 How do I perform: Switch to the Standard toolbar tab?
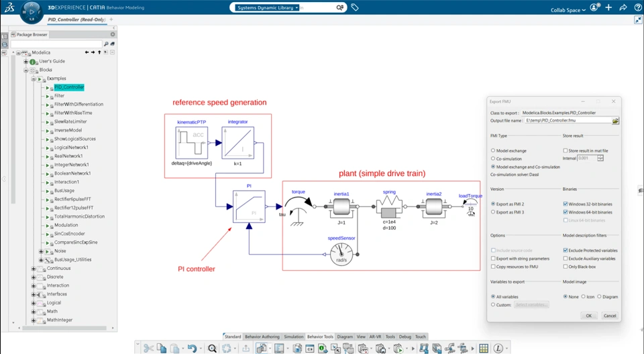pyautogui.click(x=233, y=337)
